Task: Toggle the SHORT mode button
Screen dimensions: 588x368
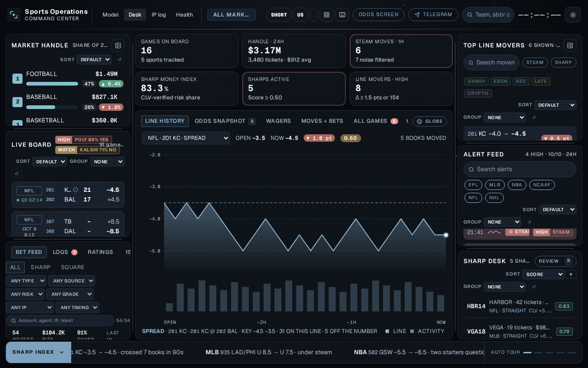Action: pyautogui.click(x=279, y=15)
